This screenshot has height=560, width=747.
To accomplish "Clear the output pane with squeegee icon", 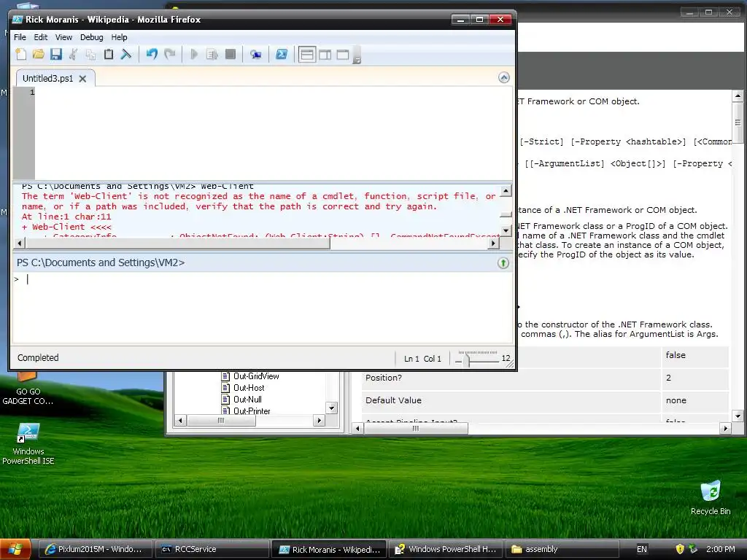I will click(x=126, y=54).
